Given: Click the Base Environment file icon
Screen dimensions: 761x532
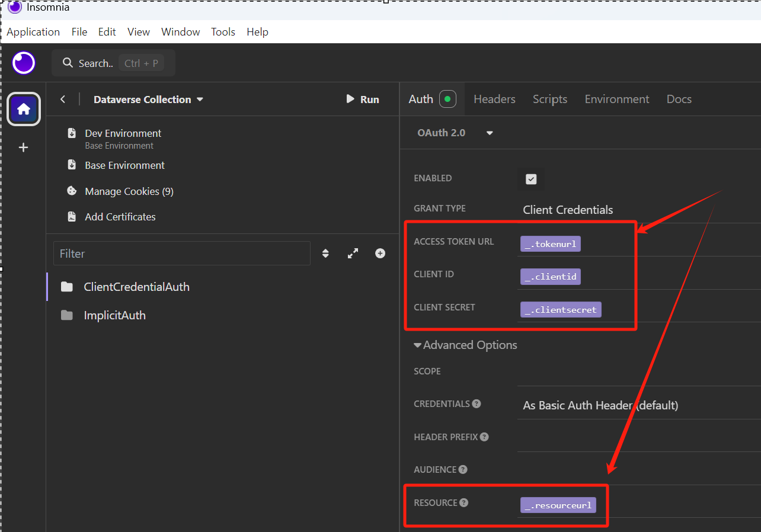Looking at the screenshot, I should tap(72, 165).
